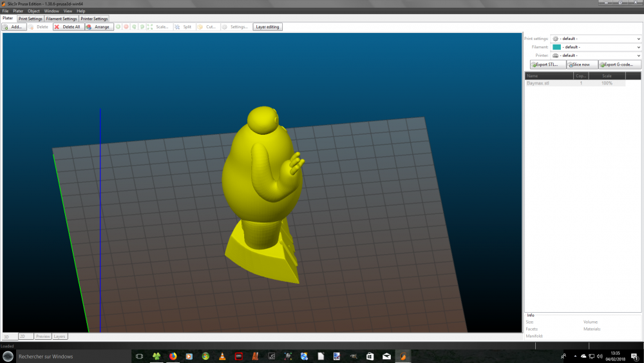644x363 pixels.
Task: Open the Object menu
Action: pyautogui.click(x=33, y=11)
